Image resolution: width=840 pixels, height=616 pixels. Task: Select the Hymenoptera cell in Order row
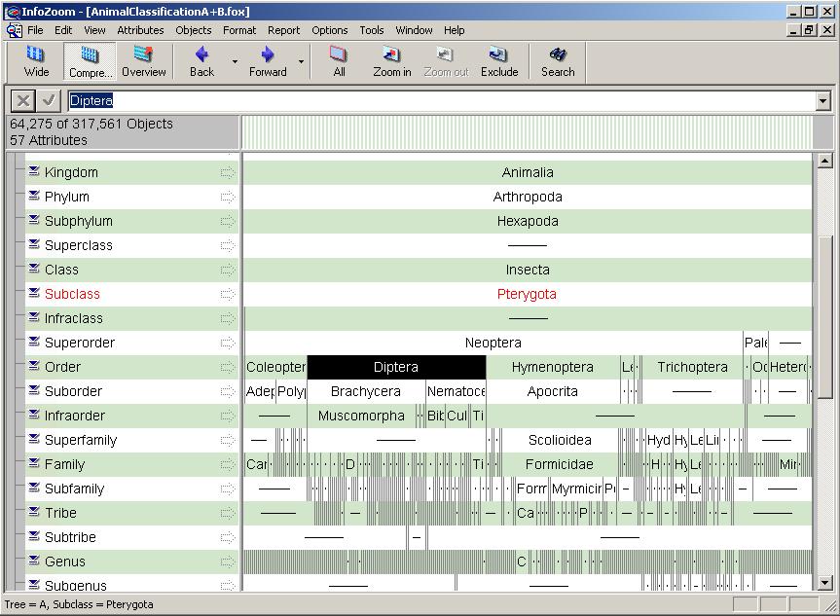tap(552, 367)
